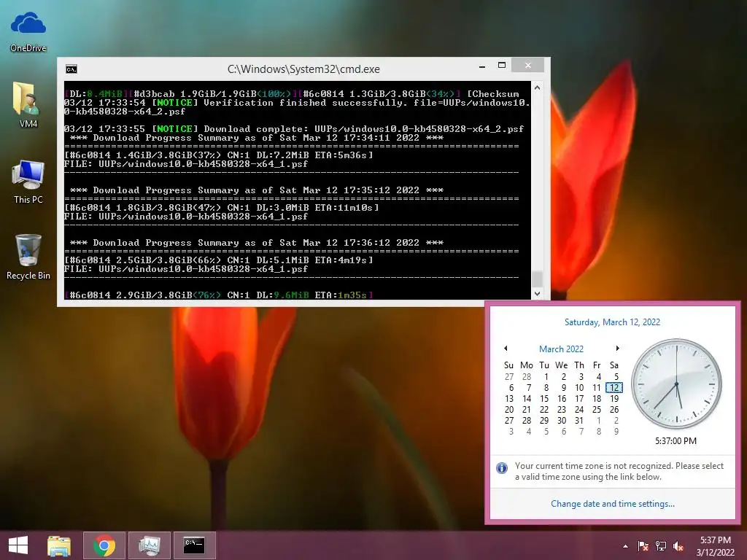Image resolution: width=747 pixels, height=560 pixels.
Task: Show hidden tray icons arrow
Action: tap(625, 546)
